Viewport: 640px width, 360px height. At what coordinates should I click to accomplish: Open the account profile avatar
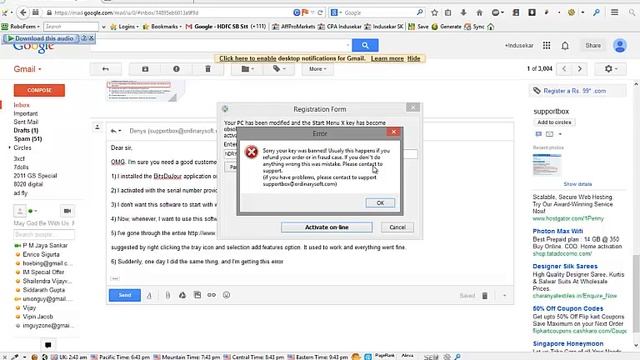620,45
